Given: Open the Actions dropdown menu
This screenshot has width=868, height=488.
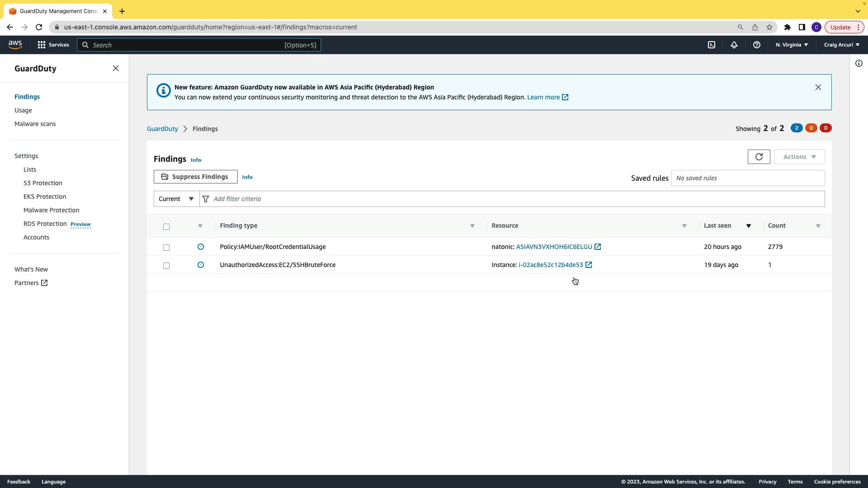Looking at the screenshot, I should (x=799, y=157).
